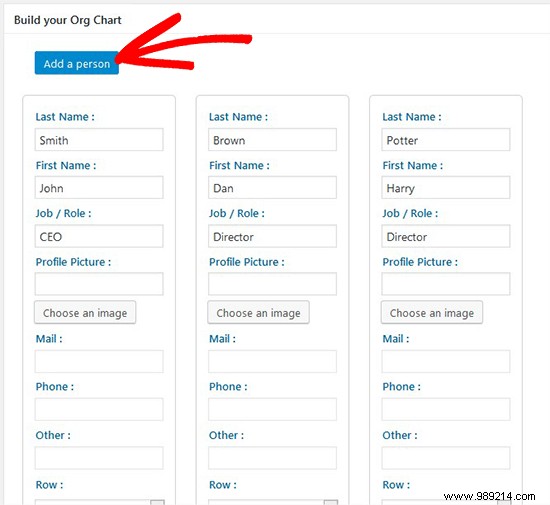Click the Job / Role label above CEO
550x505 pixels.
tap(63, 213)
